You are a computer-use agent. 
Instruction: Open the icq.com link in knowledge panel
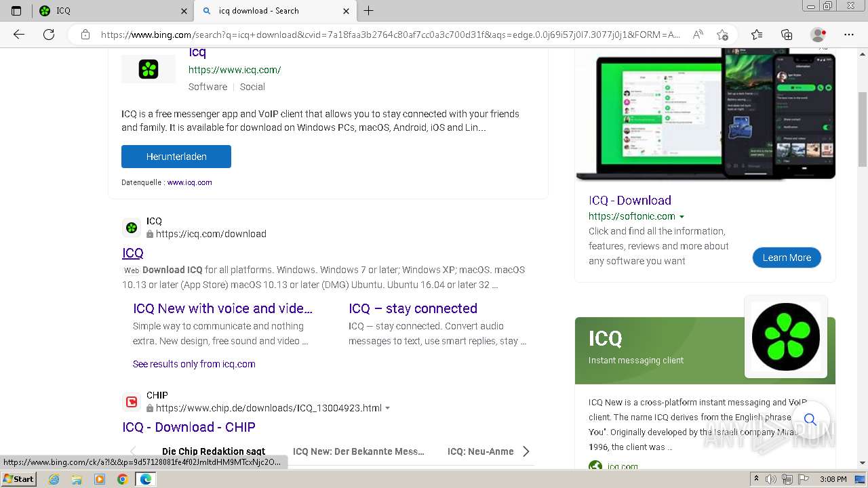(622, 466)
